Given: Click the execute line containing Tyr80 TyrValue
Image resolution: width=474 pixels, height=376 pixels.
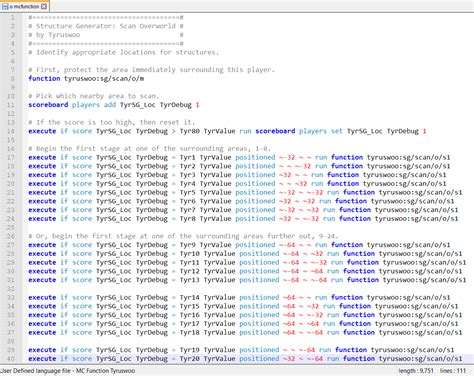Looking at the screenshot, I should 227,131.
